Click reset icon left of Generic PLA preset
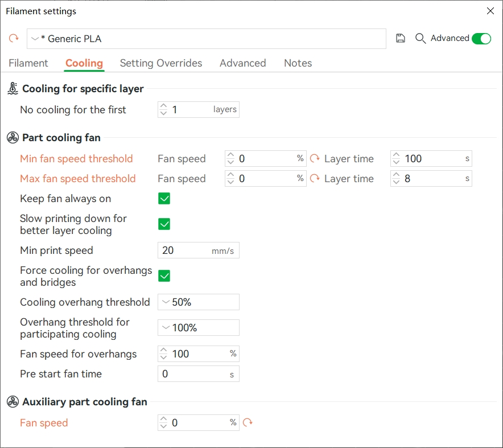 14,38
